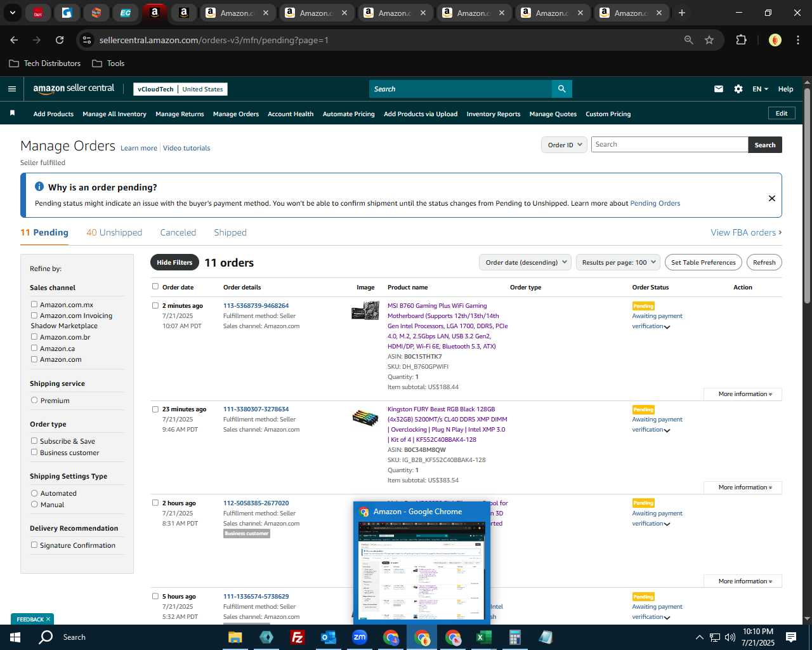Check the Subscribe & Save order type
Viewport: 812px width, 650px height.
(34, 441)
